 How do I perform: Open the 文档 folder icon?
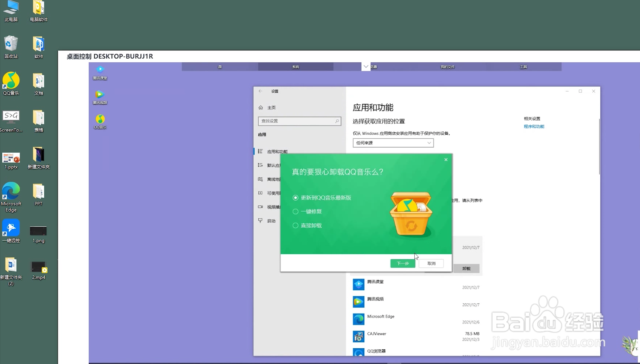[x=39, y=84]
